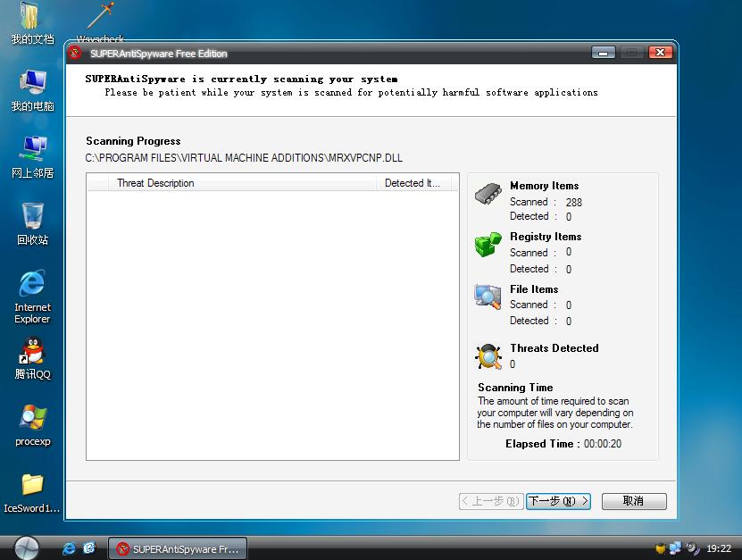Click the Elapsed Time 00:00:20 text
Viewport: 742px width, 560px height.
[x=563, y=444]
